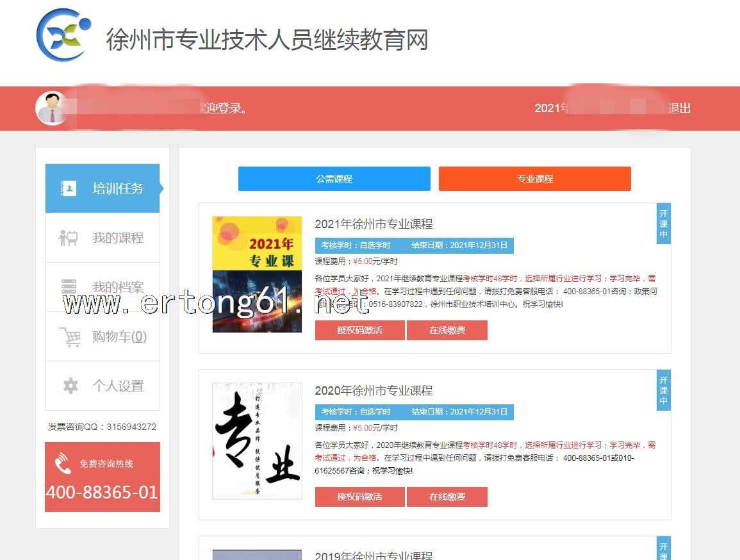The image size is (740, 560).
Task: Open 个人设置 in the sidebar menu
Action: pyautogui.click(x=118, y=386)
